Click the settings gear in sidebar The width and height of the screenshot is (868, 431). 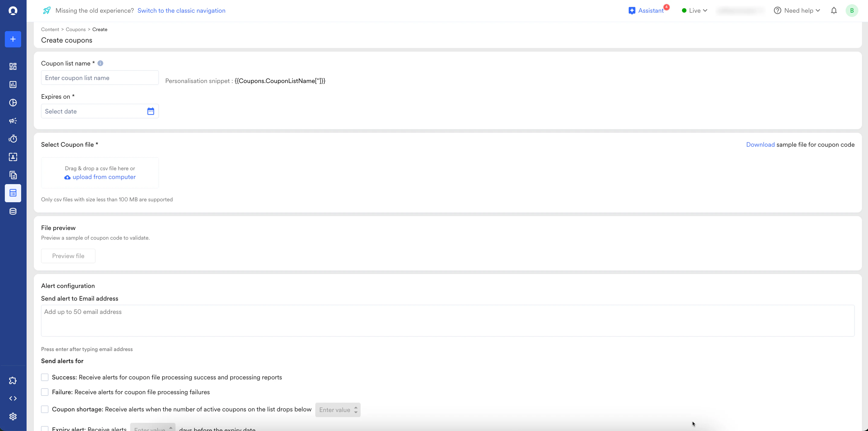pyautogui.click(x=13, y=417)
